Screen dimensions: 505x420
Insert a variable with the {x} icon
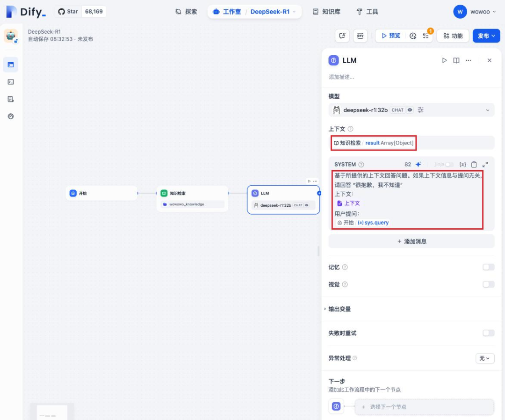(x=462, y=164)
